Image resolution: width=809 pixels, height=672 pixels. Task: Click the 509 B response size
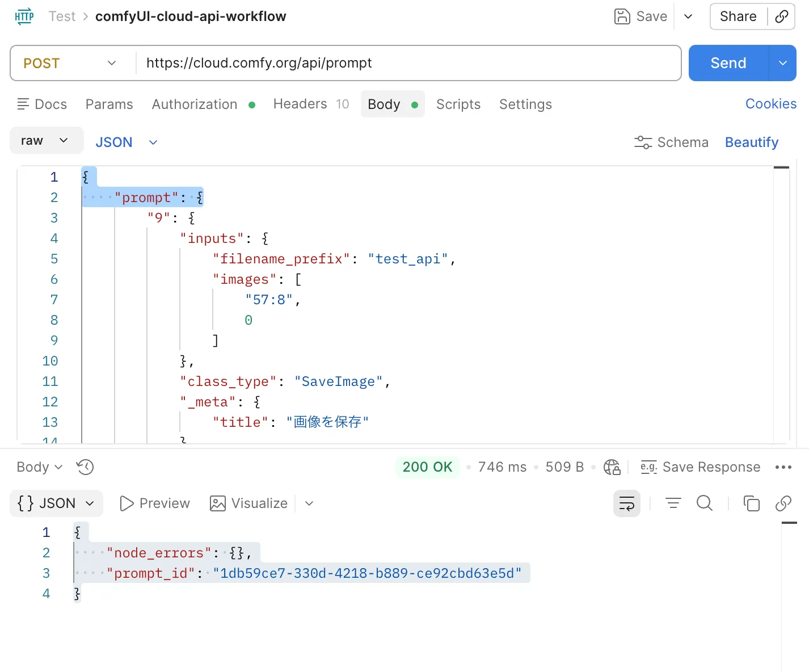[564, 467]
